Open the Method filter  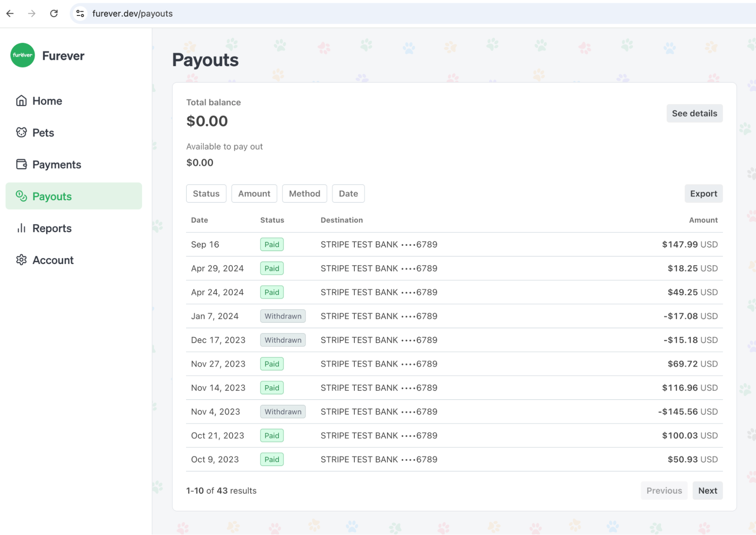coord(304,194)
